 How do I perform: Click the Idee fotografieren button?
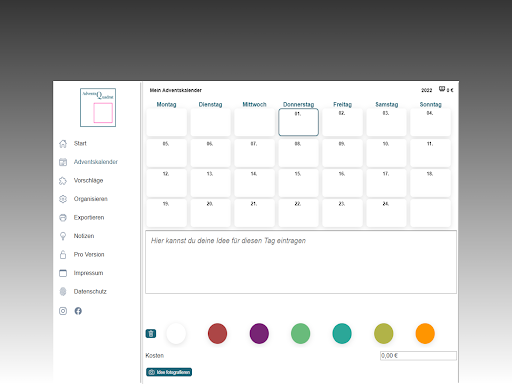click(169, 372)
